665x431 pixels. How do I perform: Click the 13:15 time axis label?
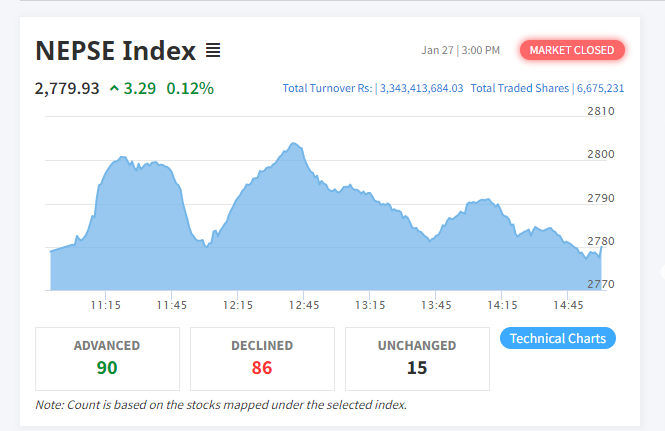pos(370,305)
